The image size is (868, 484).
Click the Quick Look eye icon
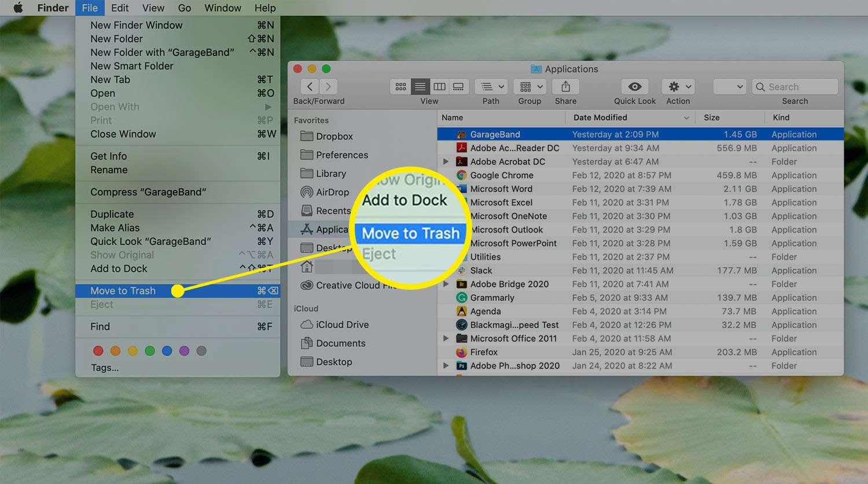coord(635,87)
